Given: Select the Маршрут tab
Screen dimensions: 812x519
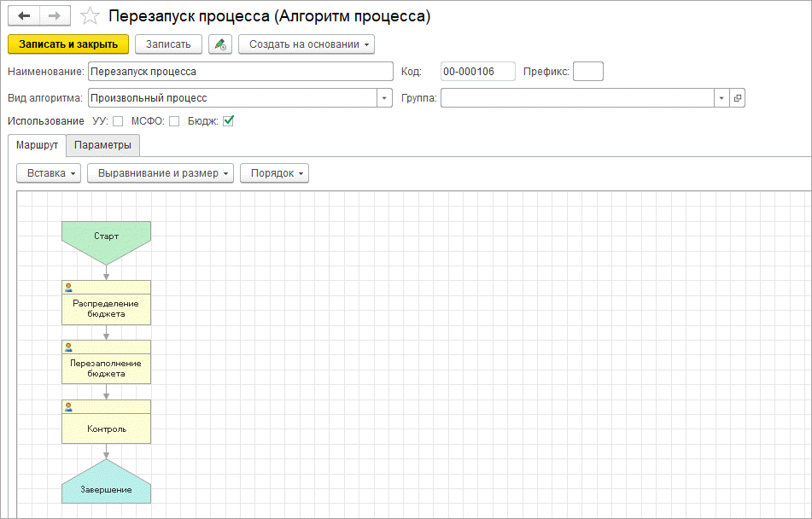Looking at the screenshot, I should tap(37, 145).
